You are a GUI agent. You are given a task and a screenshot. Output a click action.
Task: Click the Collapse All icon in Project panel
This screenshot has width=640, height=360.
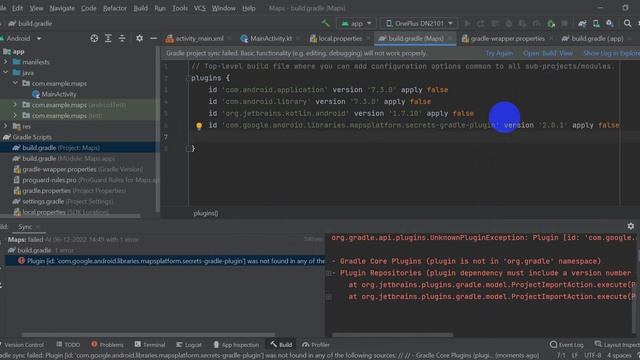(x=122, y=38)
